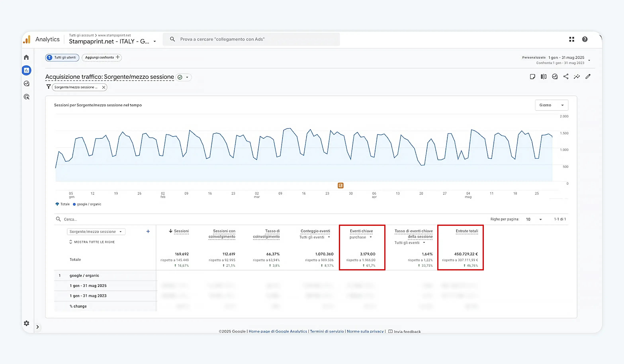Open Home page di Google Analytics link
This screenshot has width=624, height=364.
(278, 331)
